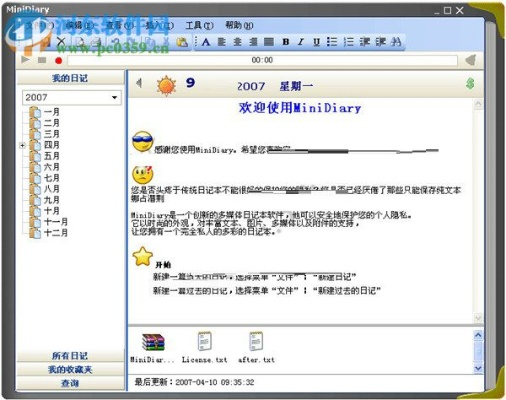Increase indent with the toolbar icon
The image size is (506, 400).
pyautogui.click(x=380, y=42)
